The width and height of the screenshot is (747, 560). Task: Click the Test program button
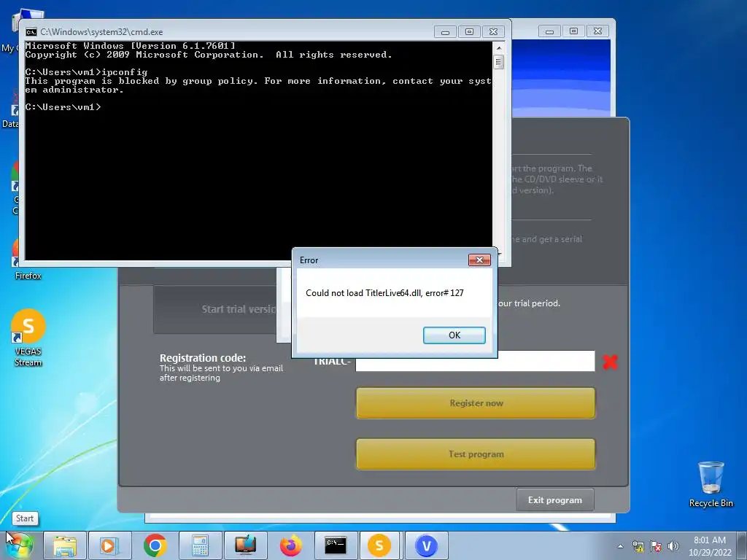[476, 454]
